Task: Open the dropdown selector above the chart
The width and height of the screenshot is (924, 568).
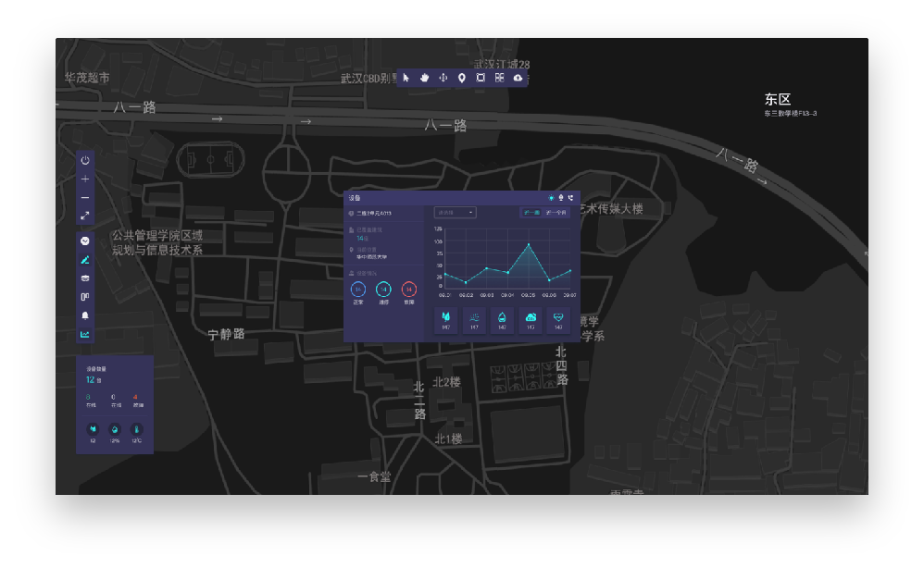Action: (456, 213)
